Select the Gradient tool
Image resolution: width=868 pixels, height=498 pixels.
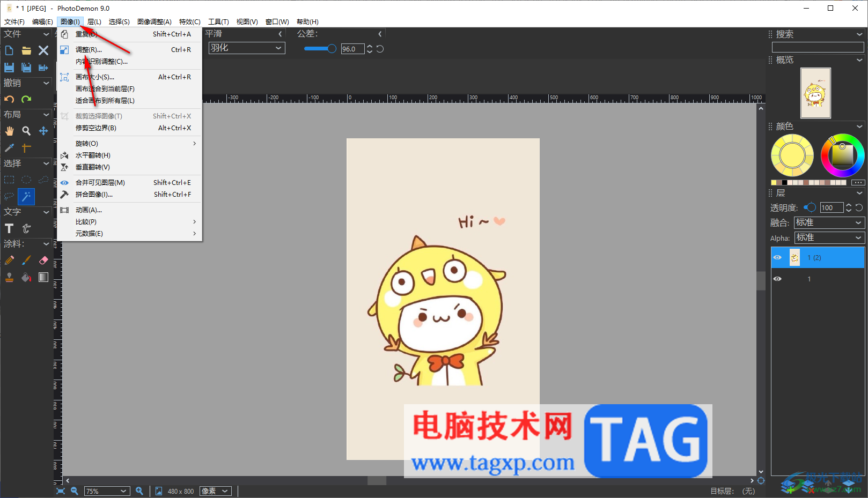click(x=43, y=277)
